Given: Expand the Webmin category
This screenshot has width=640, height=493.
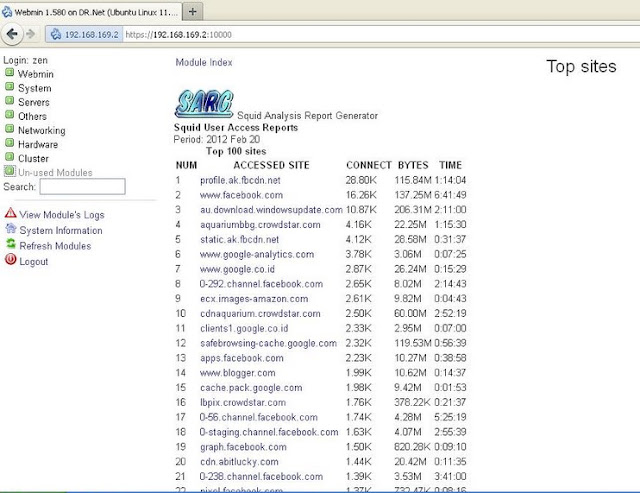Looking at the screenshot, I should point(36,74).
